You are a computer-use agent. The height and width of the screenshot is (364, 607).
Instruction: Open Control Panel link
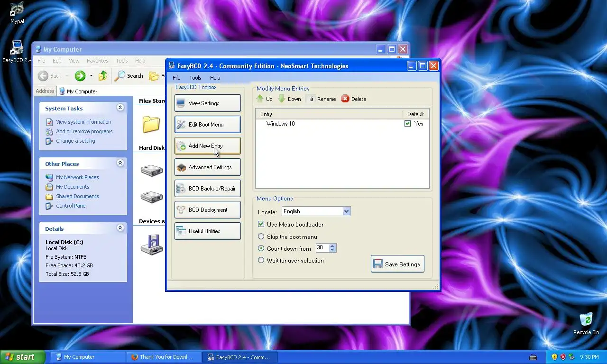click(71, 206)
